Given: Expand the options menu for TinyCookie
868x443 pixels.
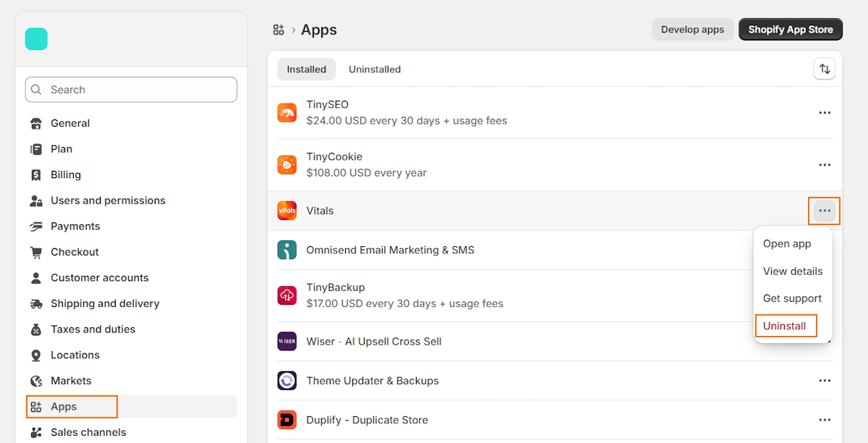Looking at the screenshot, I should coord(825,164).
